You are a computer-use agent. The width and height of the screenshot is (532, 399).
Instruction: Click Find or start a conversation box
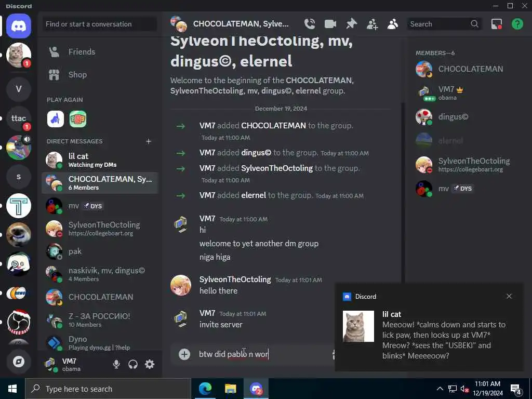click(100, 24)
